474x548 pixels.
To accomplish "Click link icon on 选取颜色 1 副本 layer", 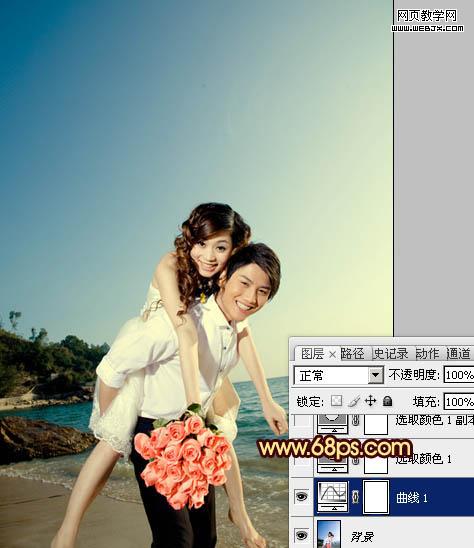I will [356, 420].
